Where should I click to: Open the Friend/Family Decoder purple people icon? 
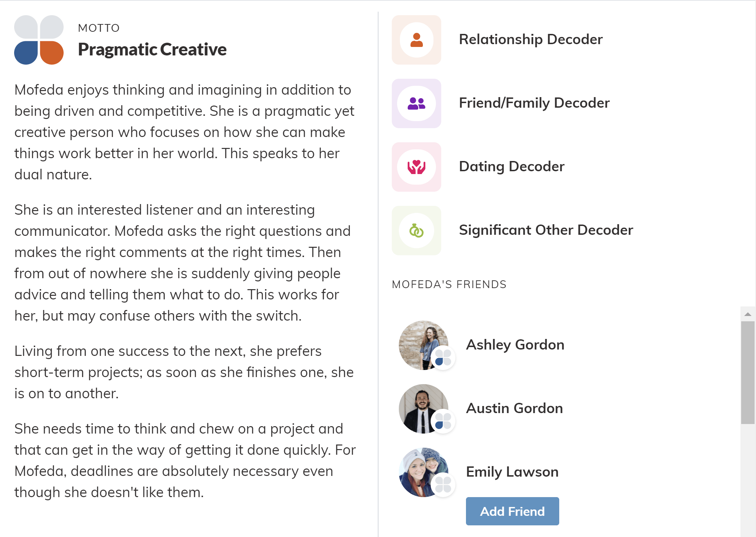coord(417,103)
